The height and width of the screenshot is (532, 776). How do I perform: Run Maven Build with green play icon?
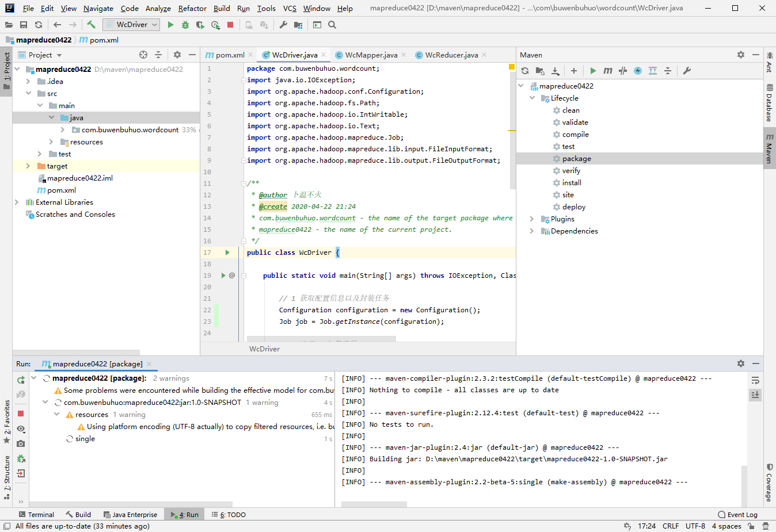593,71
